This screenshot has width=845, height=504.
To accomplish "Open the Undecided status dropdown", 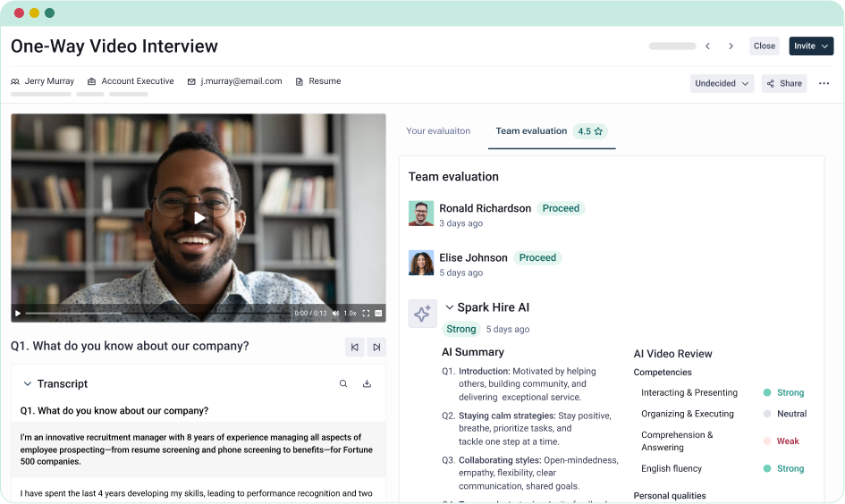I will (722, 84).
